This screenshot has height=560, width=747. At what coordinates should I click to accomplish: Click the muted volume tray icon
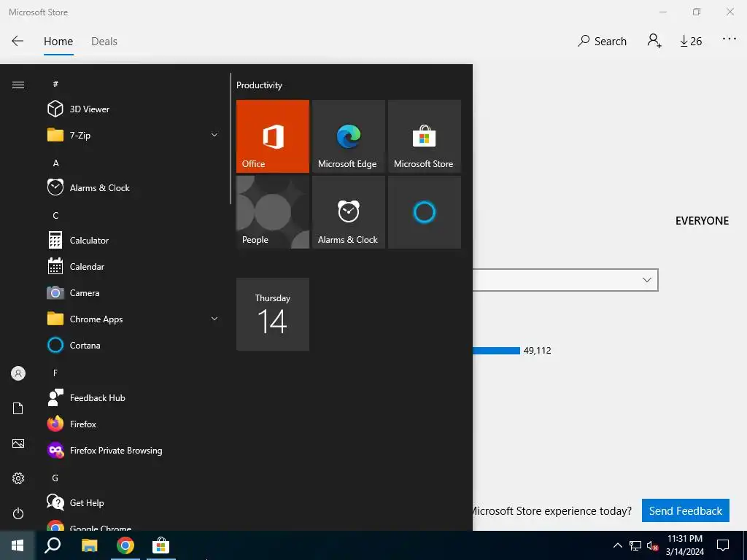click(x=653, y=545)
